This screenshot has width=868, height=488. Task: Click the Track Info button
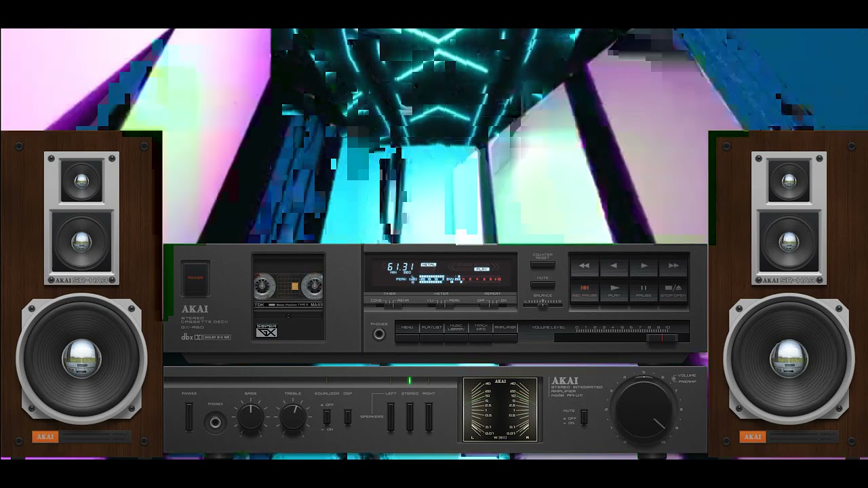click(481, 328)
